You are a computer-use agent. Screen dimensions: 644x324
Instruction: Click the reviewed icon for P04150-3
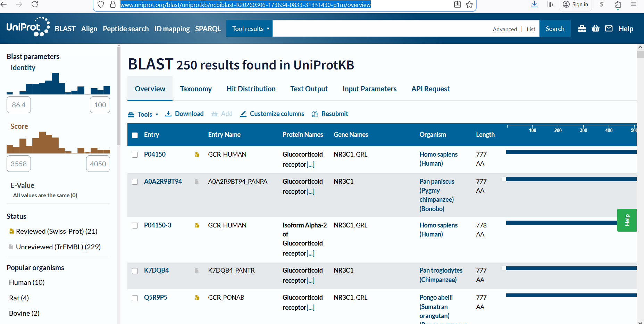tap(197, 225)
